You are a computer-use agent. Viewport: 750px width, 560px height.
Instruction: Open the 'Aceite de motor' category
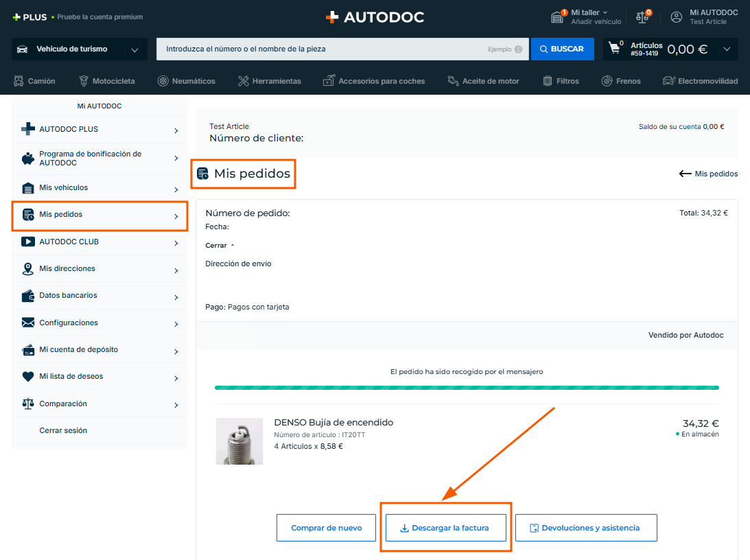(483, 81)
